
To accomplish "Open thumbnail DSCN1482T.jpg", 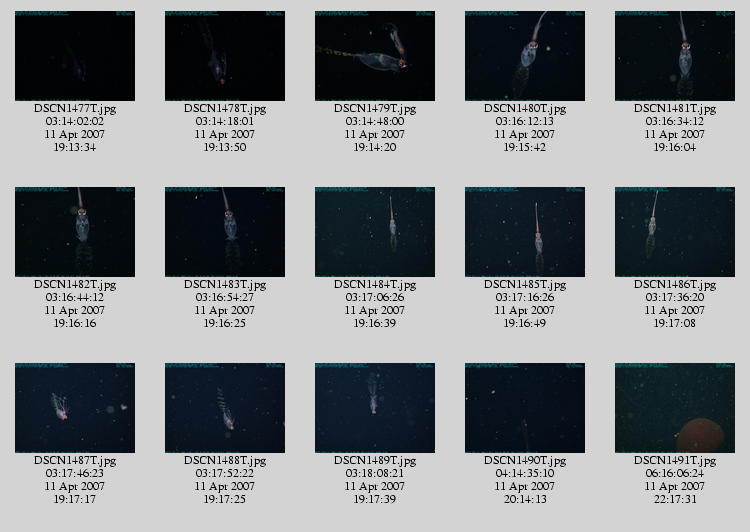I will pyautogui.click(x=75, y=232).
